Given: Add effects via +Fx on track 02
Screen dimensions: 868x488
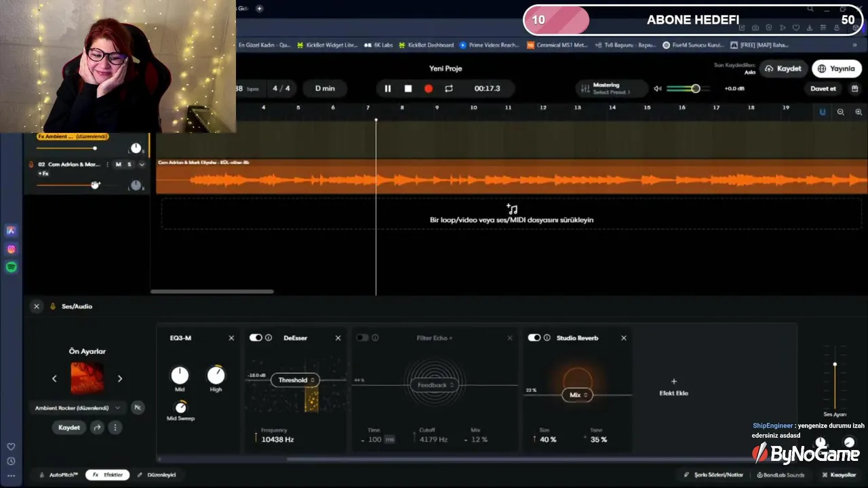Looking at the screenshot, I should click(x=43, y=174).
